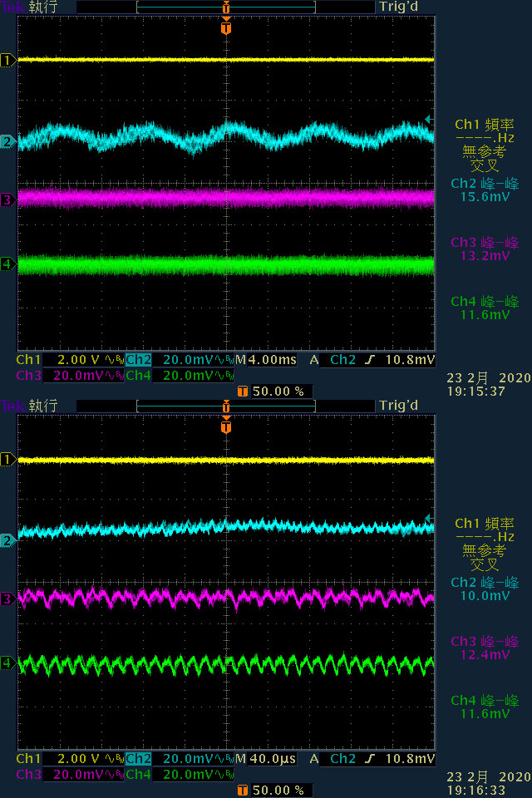Click record view bracket bar in 4.00ms capture
This screenshot has width=532, height=798.
226,7
